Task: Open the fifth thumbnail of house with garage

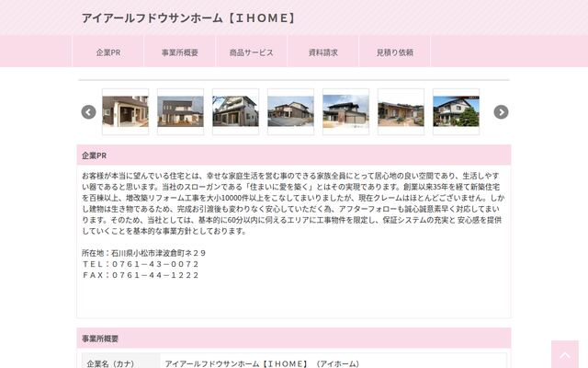Action: [x=345, y=111]
